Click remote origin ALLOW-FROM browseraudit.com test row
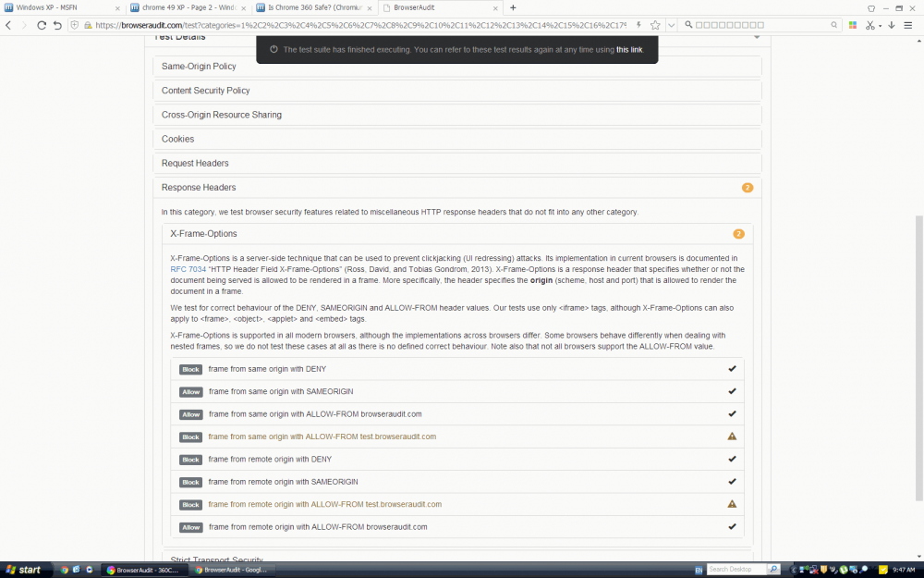 pos(457,527)
